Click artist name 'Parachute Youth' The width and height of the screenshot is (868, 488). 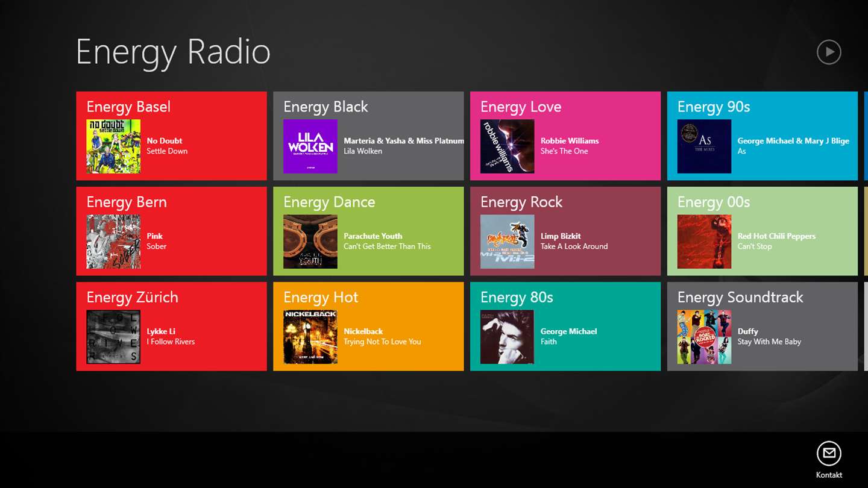[373, 236]
